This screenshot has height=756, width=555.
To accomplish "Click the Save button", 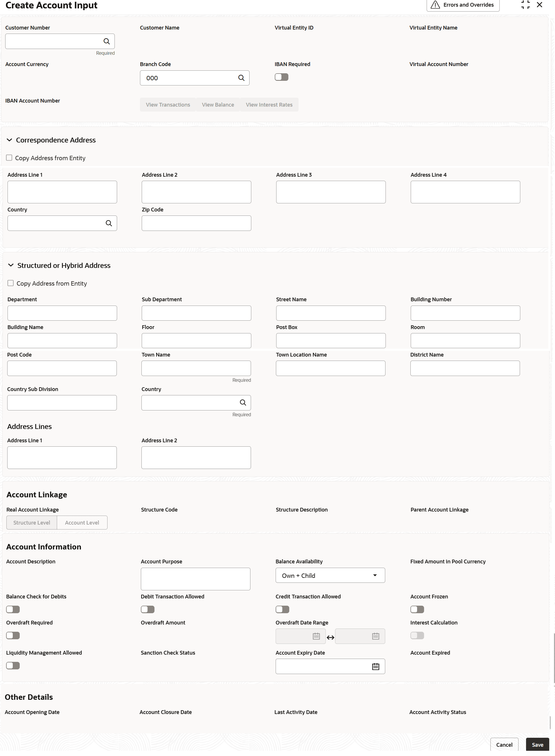I will (x=538, y=745).
